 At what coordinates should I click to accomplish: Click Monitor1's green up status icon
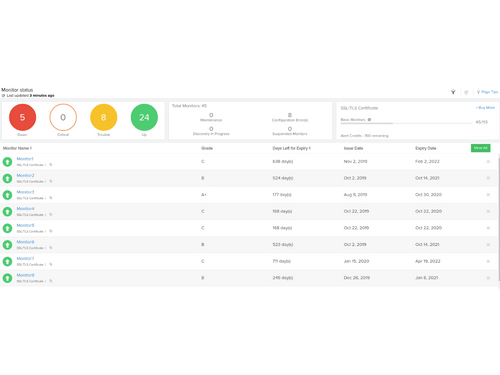(7, 162)
